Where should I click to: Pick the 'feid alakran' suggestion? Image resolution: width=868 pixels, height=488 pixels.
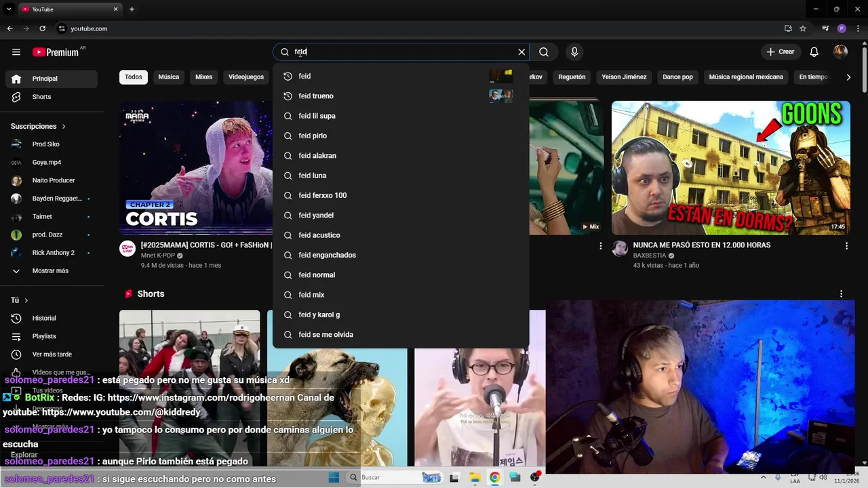pyautogui.click(x=400, y=156)
